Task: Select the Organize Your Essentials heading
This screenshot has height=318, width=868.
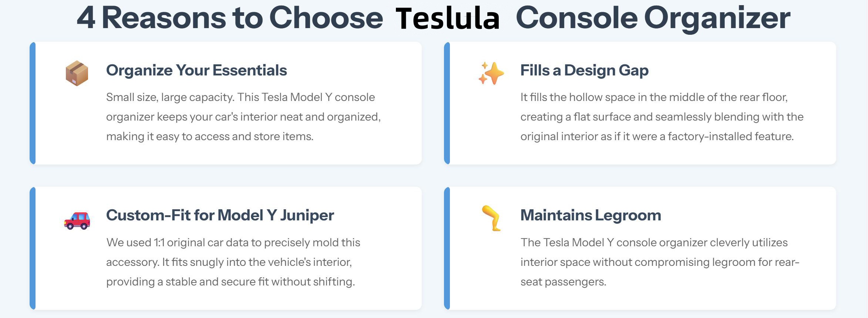Action: pyautogui.click(x=196, y=70)
